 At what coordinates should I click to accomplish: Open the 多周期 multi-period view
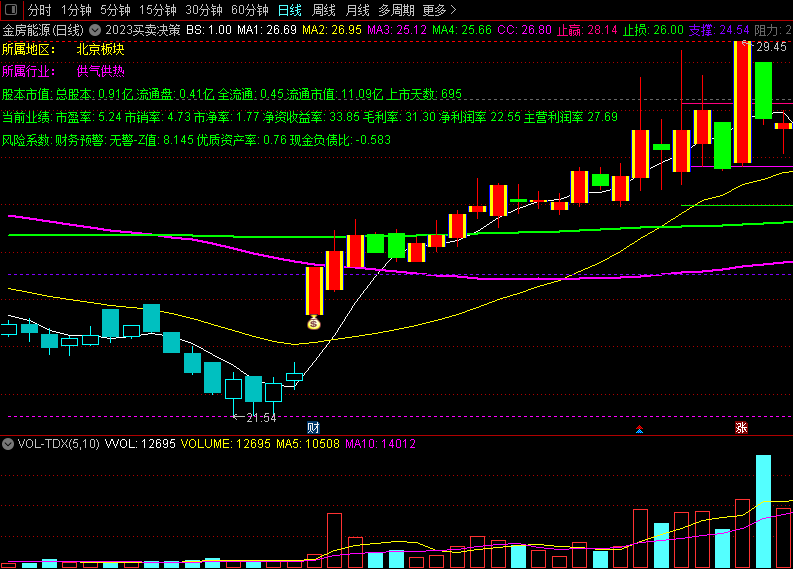click(x=396, y=10)
